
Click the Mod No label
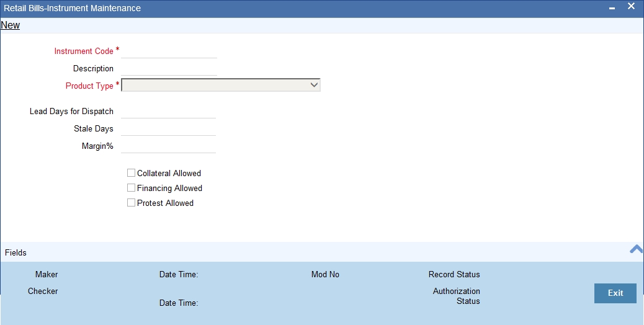pos(325,274)
